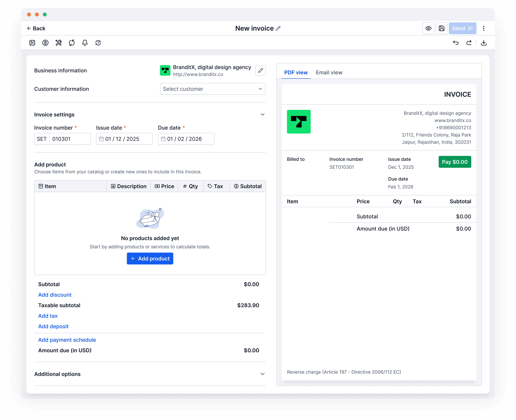The image size is (516, 420).
Task: Undo the last change
Action: click(456, 43)
